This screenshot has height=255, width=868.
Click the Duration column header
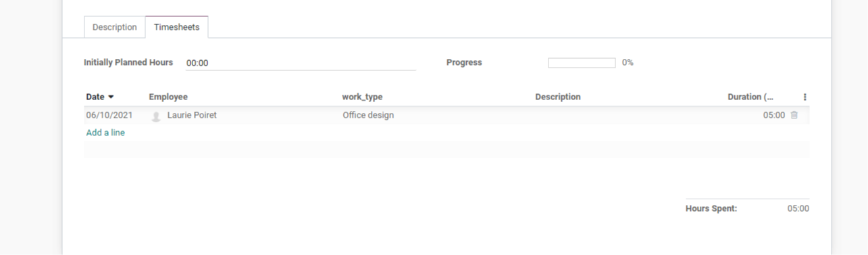coord(750,97)
